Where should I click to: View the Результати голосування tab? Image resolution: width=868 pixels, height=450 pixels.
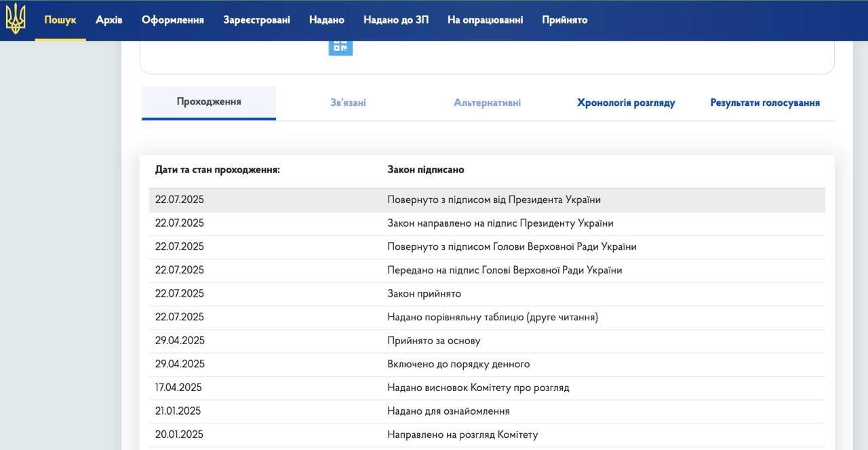[x=765, y=102]
